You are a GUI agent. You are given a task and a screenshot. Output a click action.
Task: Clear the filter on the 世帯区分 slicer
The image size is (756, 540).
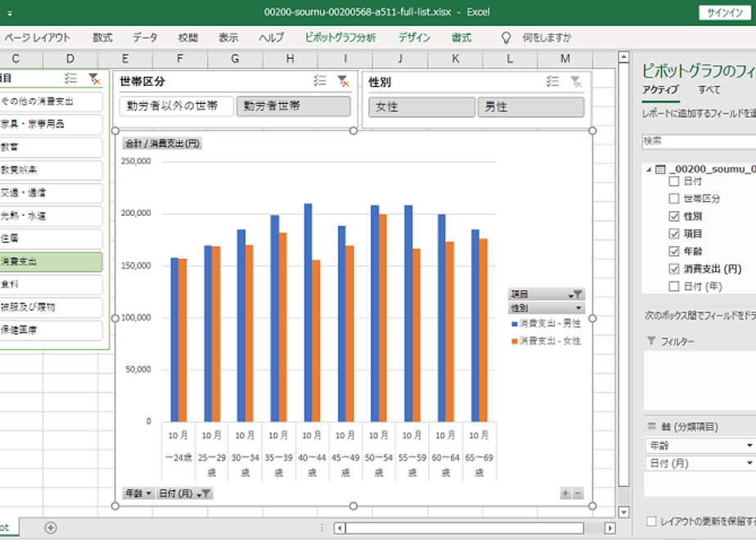click(344, 81)
